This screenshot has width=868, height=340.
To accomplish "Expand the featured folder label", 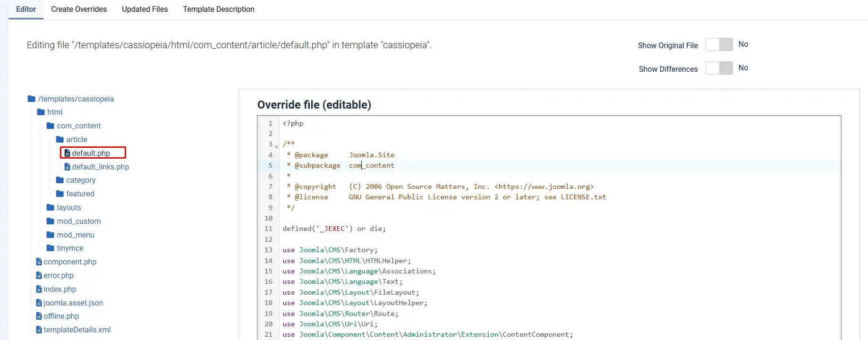I will (80, 194).
